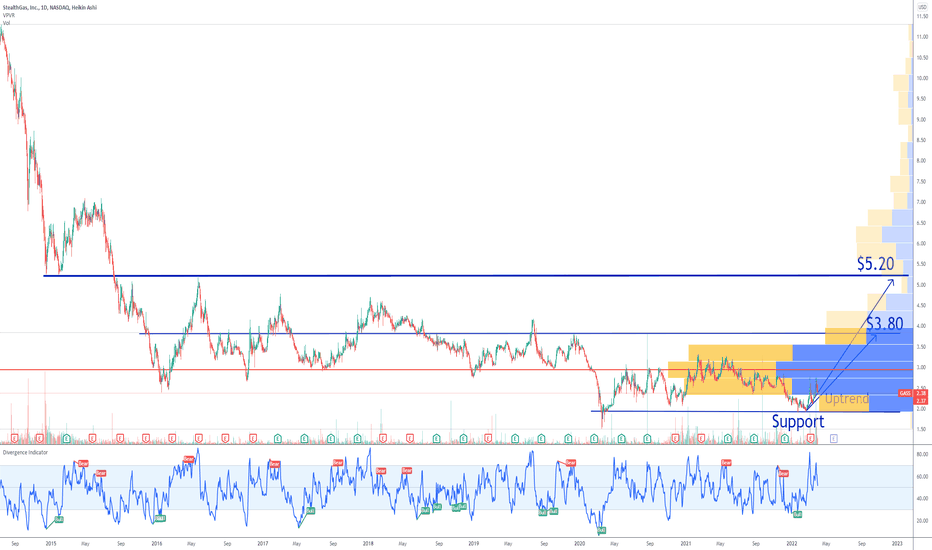Viewport: 932px width, 550px height.
Task: Select the Divergence Indicator legend label
Action: click(x=25, y=452)
